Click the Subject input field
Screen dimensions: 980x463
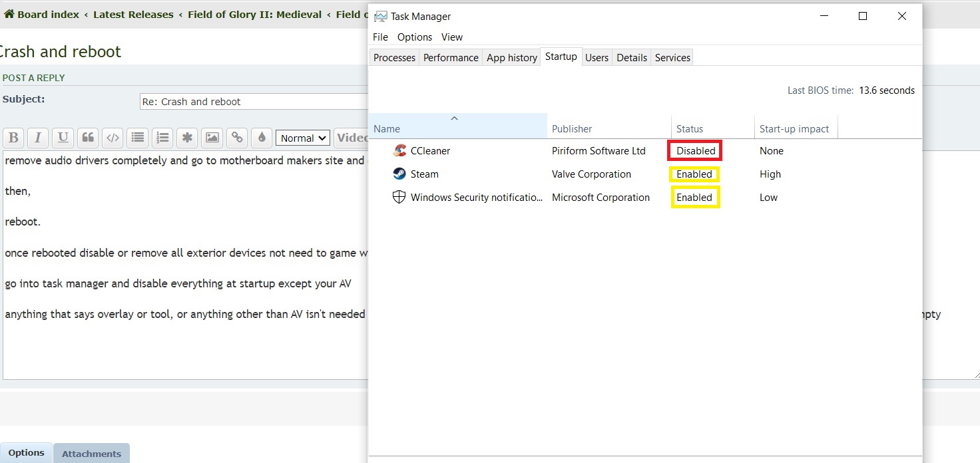coord(253,102)
